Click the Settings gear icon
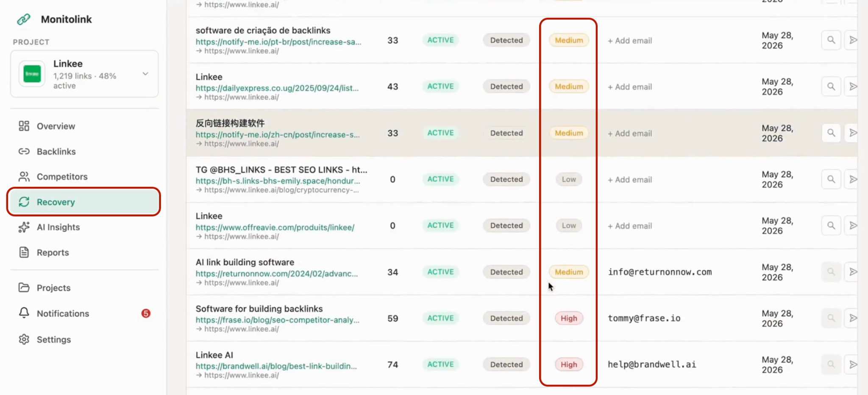The width and height of the screenshot is (868, 395). [24, 339]
